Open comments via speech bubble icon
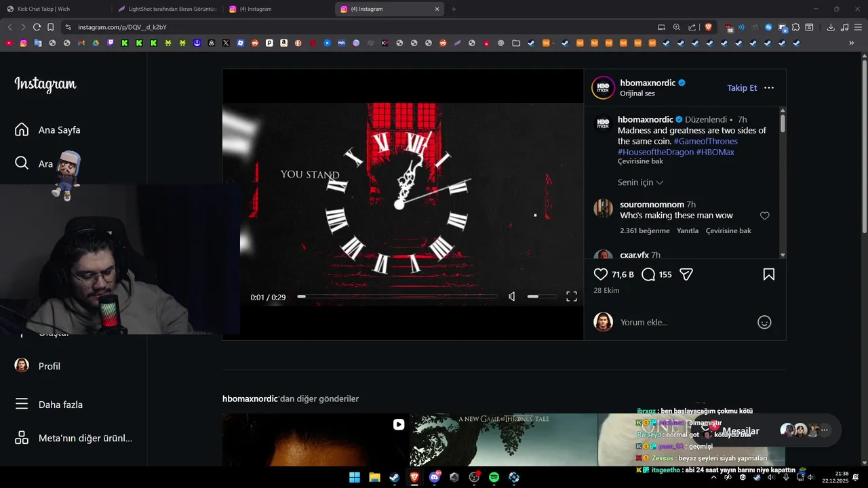This screenshot has width=868, height=488. pos(648,274)
